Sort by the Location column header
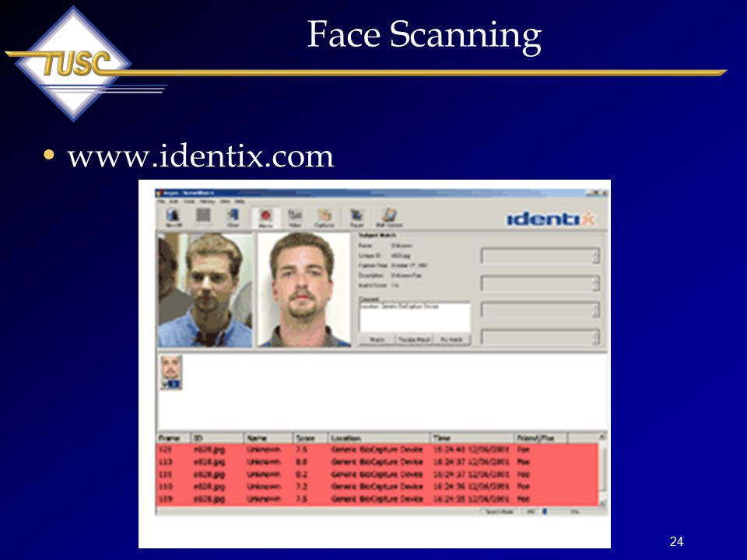The image size is (747, 560). [379, 438]
